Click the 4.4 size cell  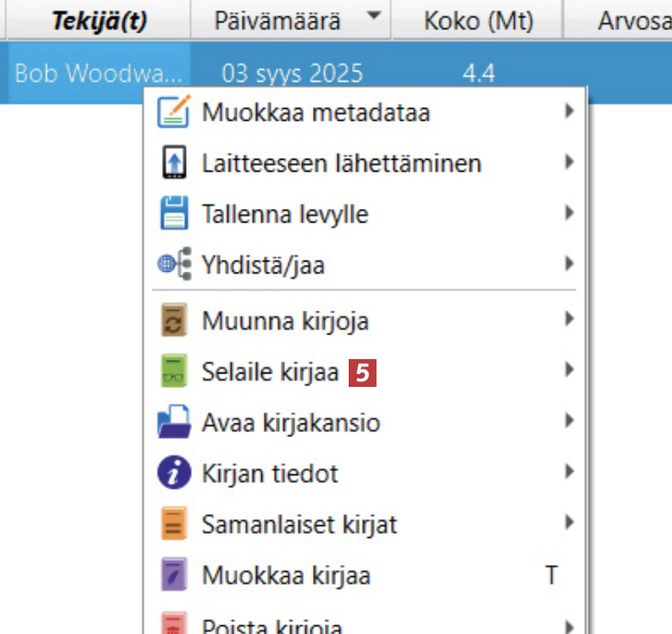click(x=479, y=73)
